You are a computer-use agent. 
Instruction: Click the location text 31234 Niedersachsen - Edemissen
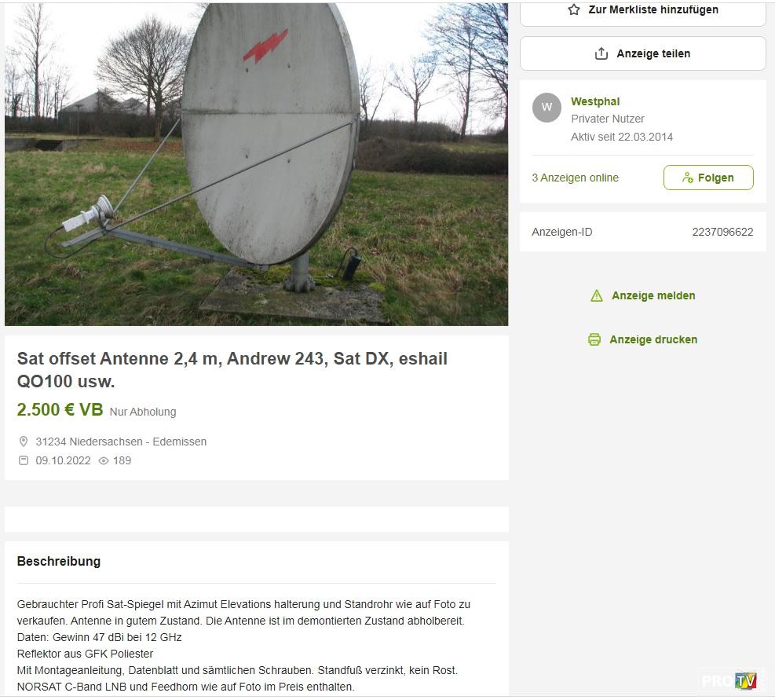(x=121, y=442)
